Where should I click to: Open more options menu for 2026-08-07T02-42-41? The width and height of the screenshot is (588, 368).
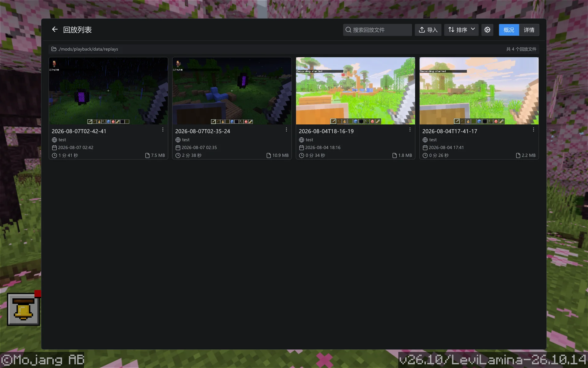pyautogui.click(x=163, y=130)
